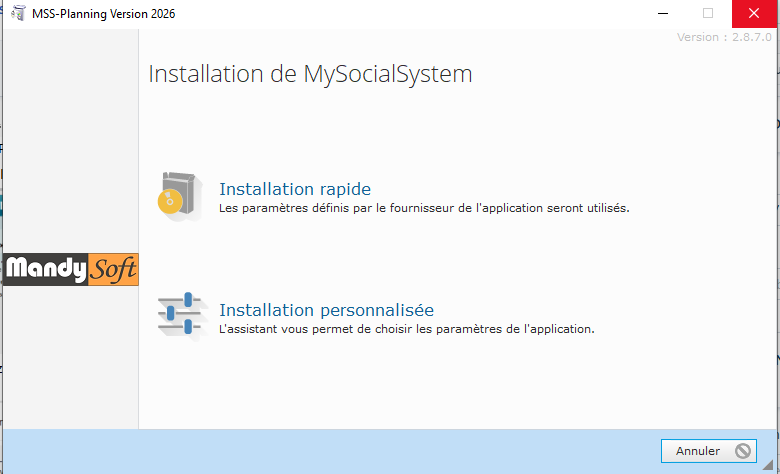The height and width of the screenshot is (474, 780).
Task: Open the Installation rapide link
Action: (295, 189)
